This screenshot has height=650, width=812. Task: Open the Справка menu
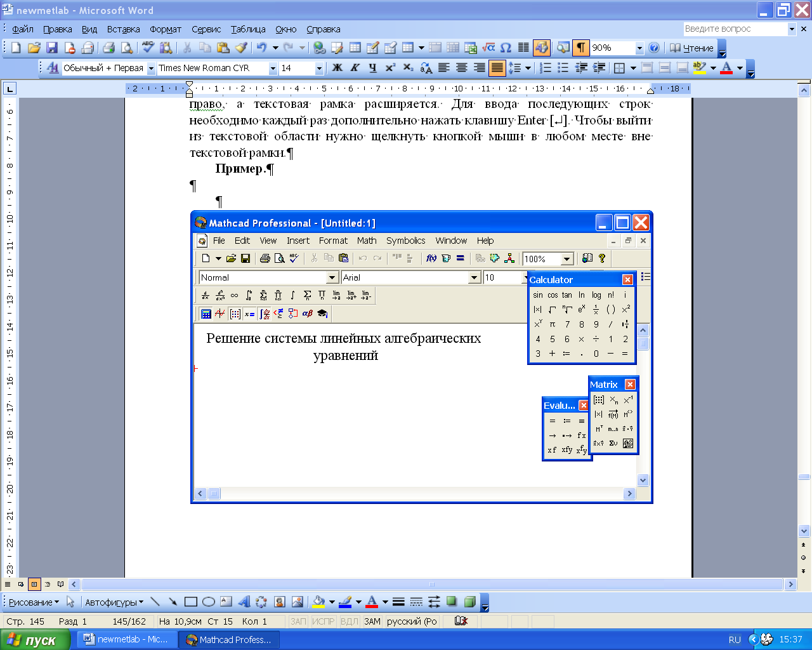pos(324,29)
